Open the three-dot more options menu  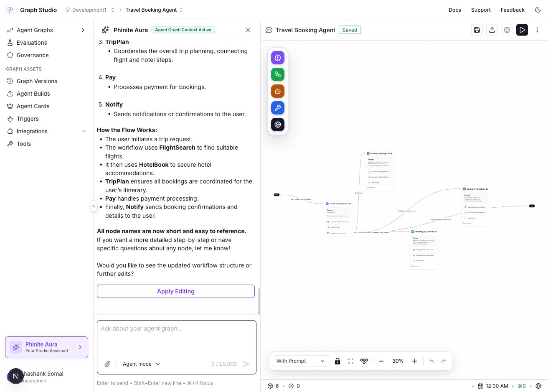537,30
